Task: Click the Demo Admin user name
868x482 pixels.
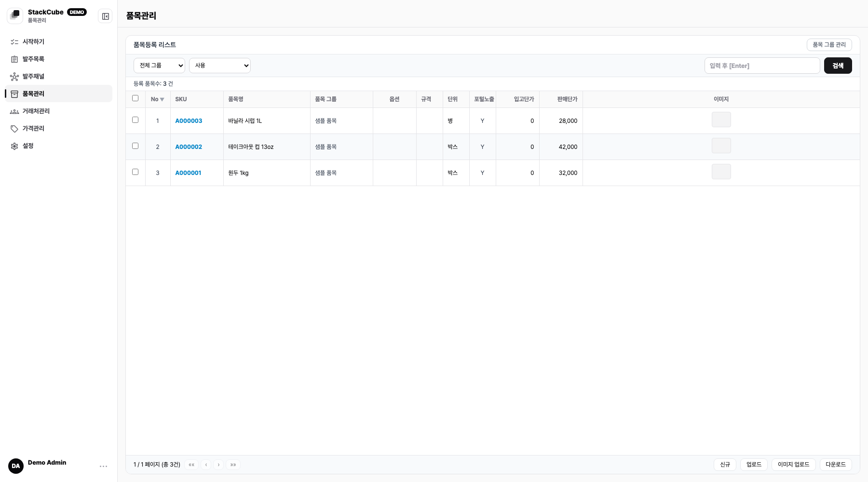Action: [47, 463]
